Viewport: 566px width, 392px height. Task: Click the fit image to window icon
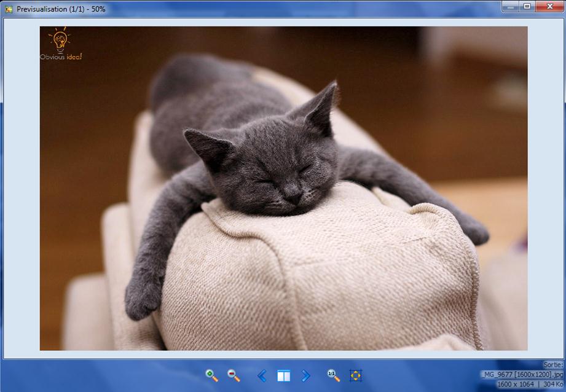355,375
